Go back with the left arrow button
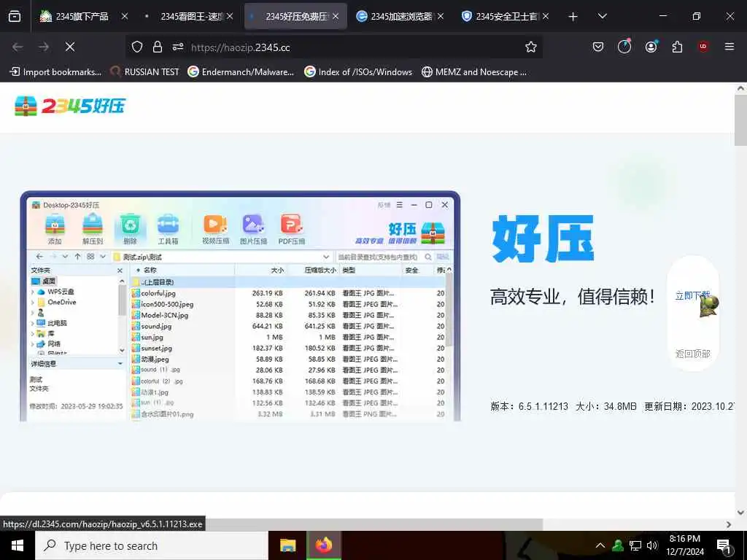This screenshot has height=560, width=747. (18, 47)
